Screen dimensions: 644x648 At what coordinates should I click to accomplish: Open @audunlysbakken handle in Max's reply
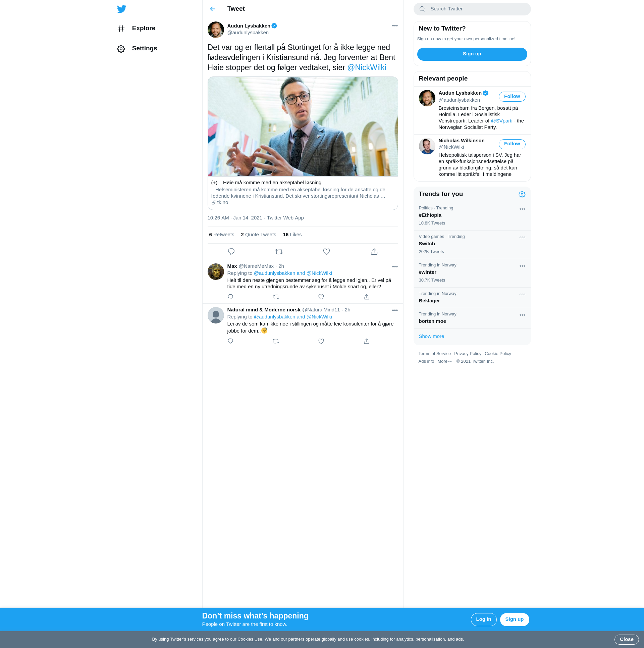274,273
